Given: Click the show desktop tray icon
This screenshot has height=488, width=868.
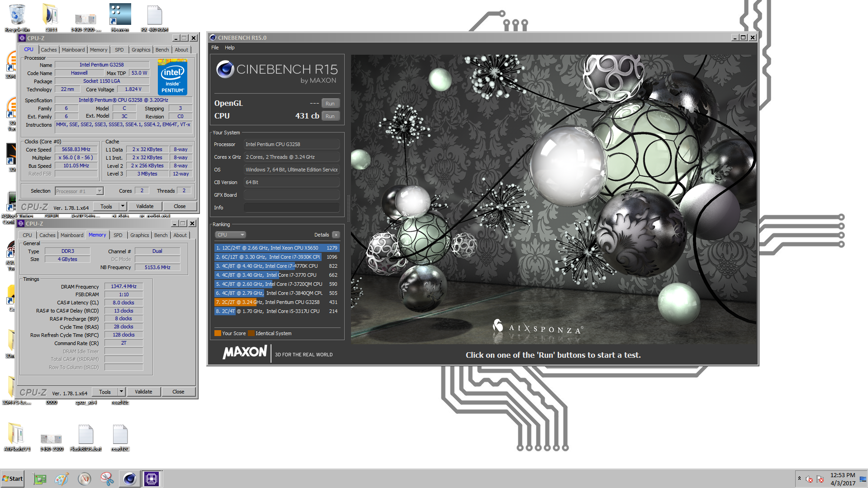Looking at the screenshot, I should click(x=863, y=479).
